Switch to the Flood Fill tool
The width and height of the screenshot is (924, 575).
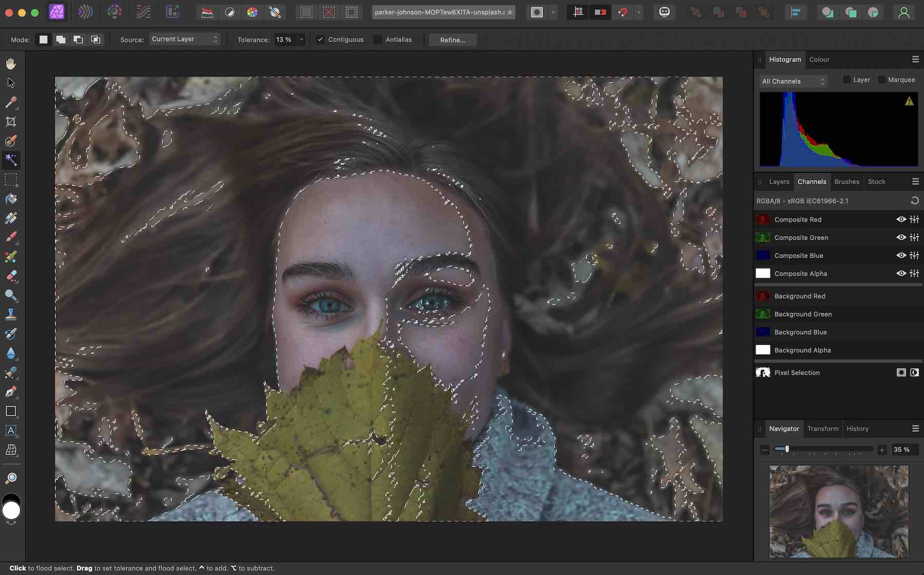tap(11, 199)
